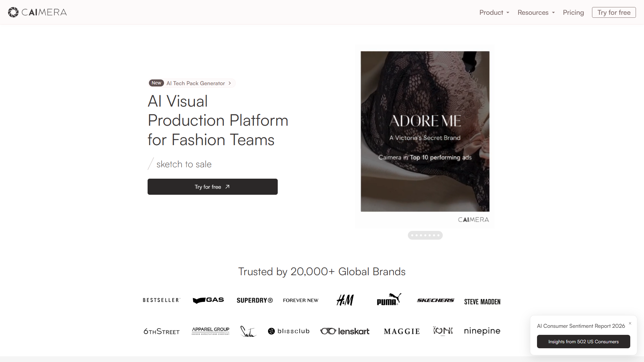This screenshot has height=362, width=644.
Task: Select the first carousel dot
Action: pos(412,235)
